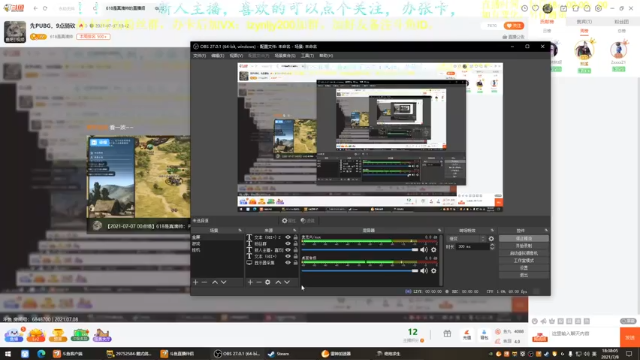The width and height of the screenshot is (640, 360).
Task: Add a new scene in OBS
Action: [x=196, y=282]
